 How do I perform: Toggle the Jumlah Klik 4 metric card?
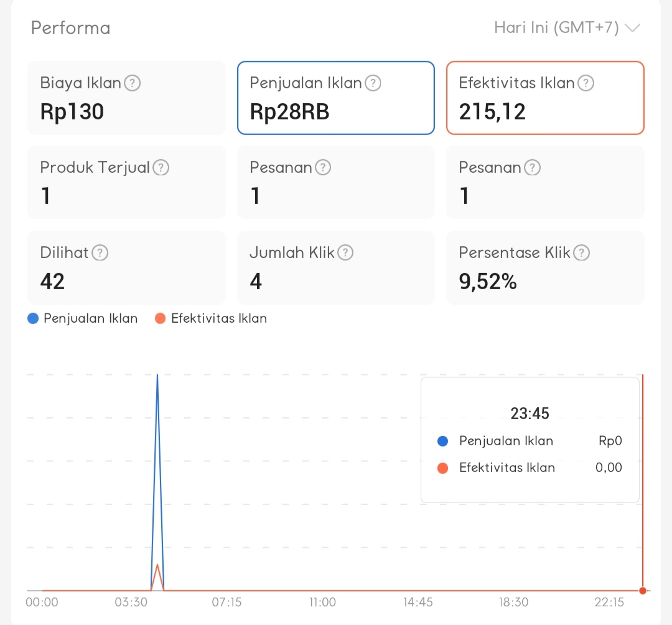click(x=336, y=268)
